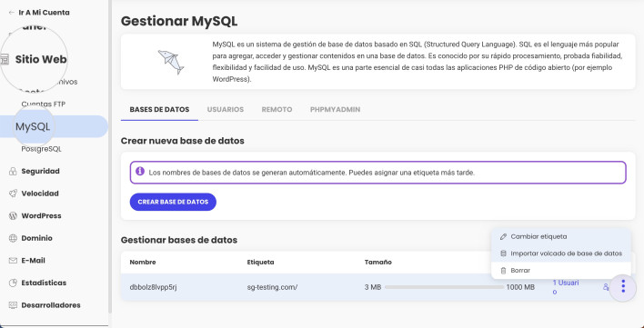This screenshot has width=644, height=328.
Task: Click the info icon in the notice box
Action: click(140, 171)
